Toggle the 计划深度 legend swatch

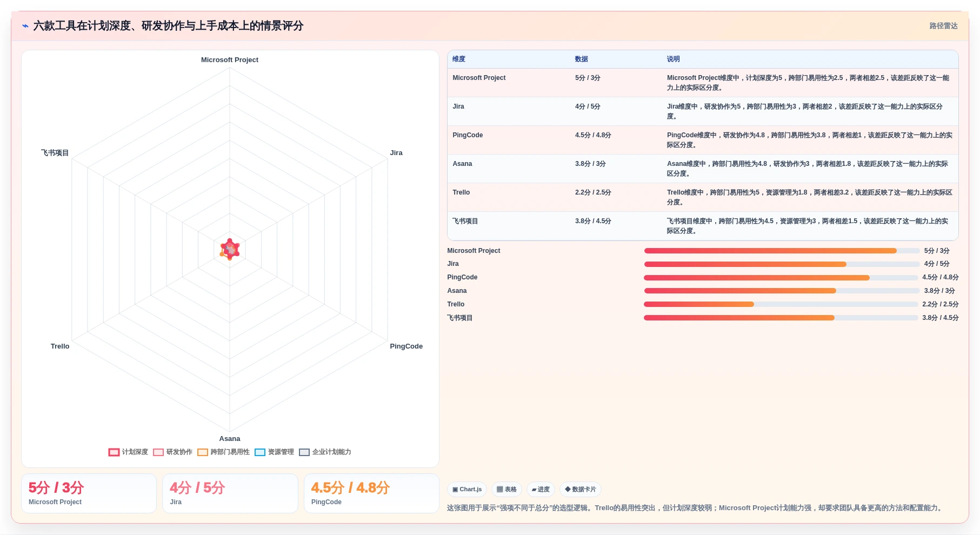click(x=114, y=452)
